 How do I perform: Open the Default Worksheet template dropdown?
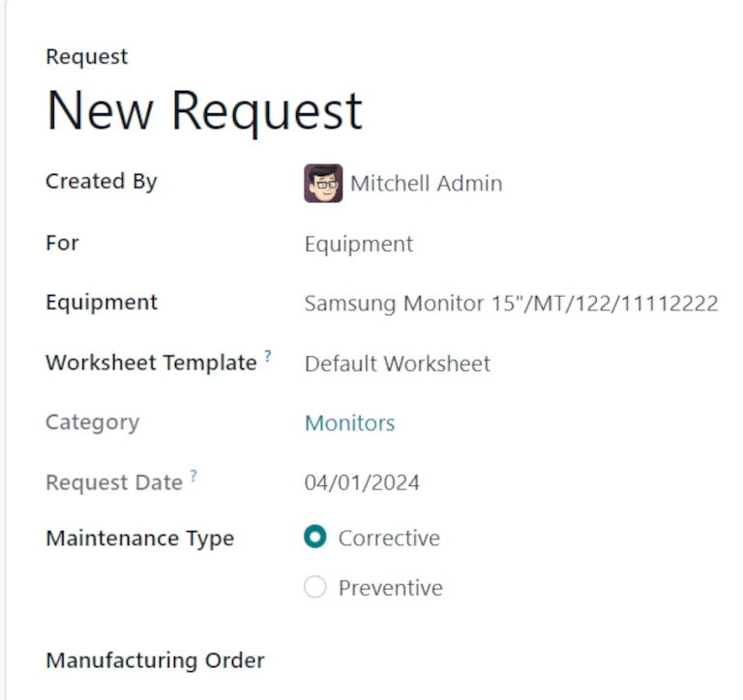tap(398, 364)
